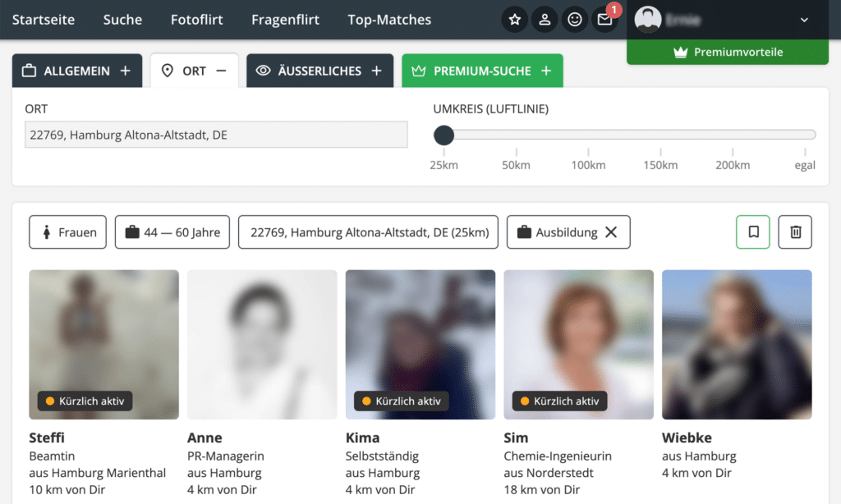
Task: Open the messages envelope with notification
Action: [x=604, y=19]
